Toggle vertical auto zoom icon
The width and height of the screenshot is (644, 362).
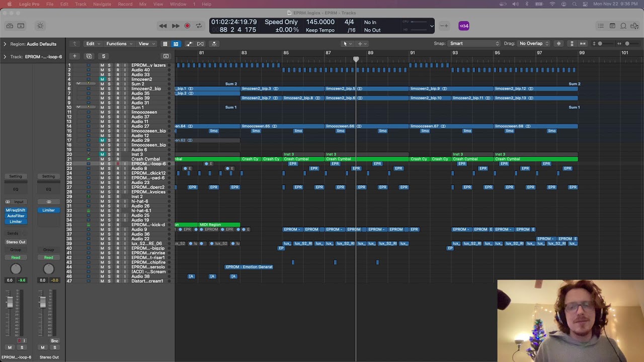[572, 44]
